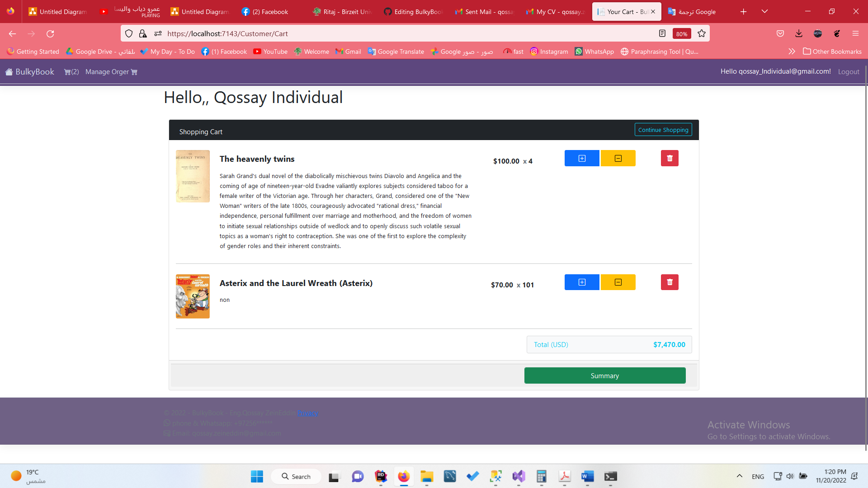The height and width of the screenshot is (488, 868).
Task: Increase quantity of Asterix and the Laurel Wreath
Action: [582, 282]
